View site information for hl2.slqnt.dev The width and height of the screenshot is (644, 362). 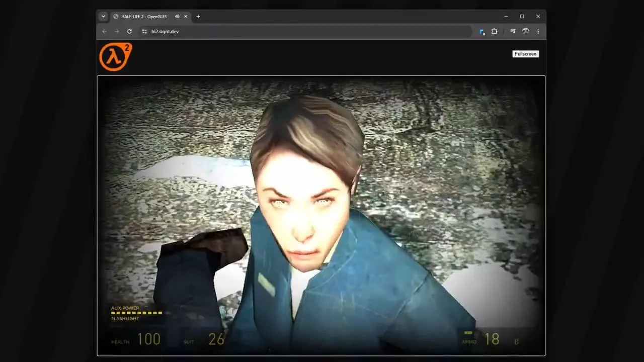click(144, 31)
